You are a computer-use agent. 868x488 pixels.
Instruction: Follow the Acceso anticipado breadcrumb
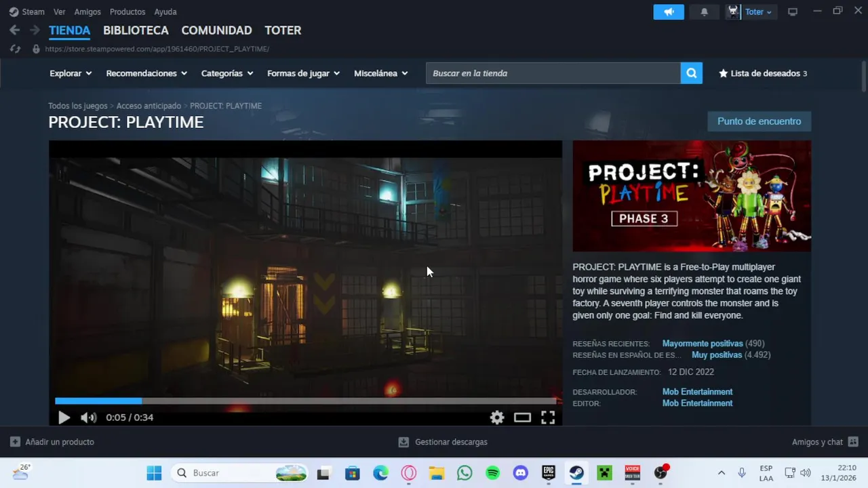pyautogui.click(x=149, y=106)
